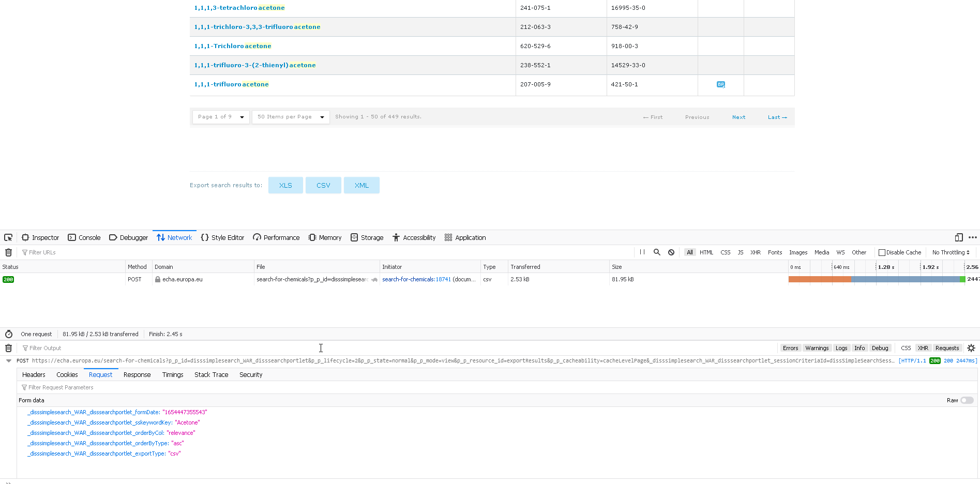The width and height of the screenshot is (980, 484).
Task: Focus the Filter URLs input field
Action: [x=326, y=252]
